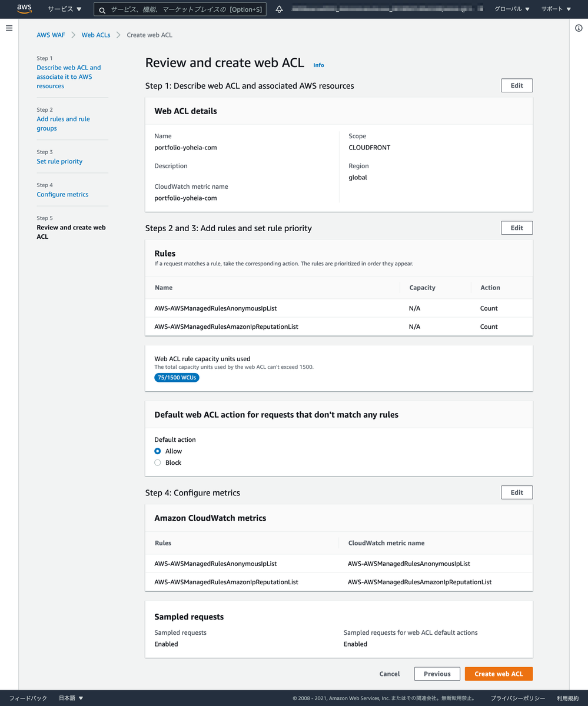Open the グローバル region dropdown
The width and height of the screenshot is (588, 706).
click(x=511, y=9)
